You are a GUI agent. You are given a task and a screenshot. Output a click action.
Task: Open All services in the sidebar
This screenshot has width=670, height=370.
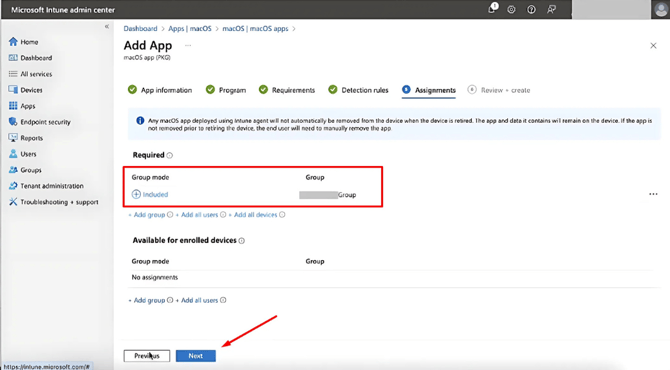point(36,74)
